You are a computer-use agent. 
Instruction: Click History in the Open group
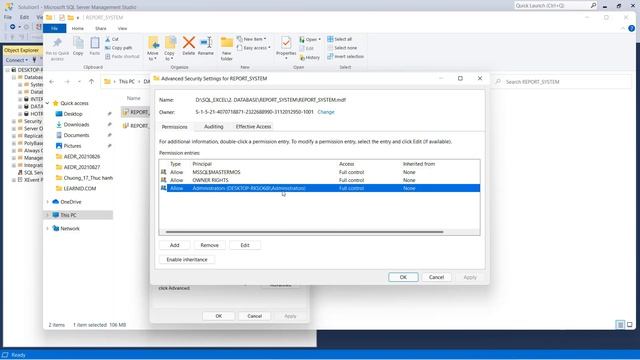pos(310,58)
